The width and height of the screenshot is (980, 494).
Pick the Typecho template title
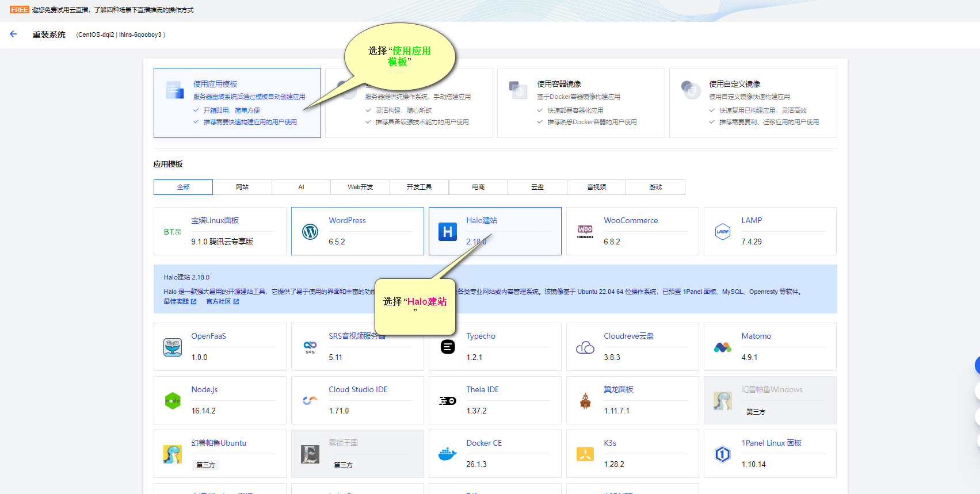(481, 336)
